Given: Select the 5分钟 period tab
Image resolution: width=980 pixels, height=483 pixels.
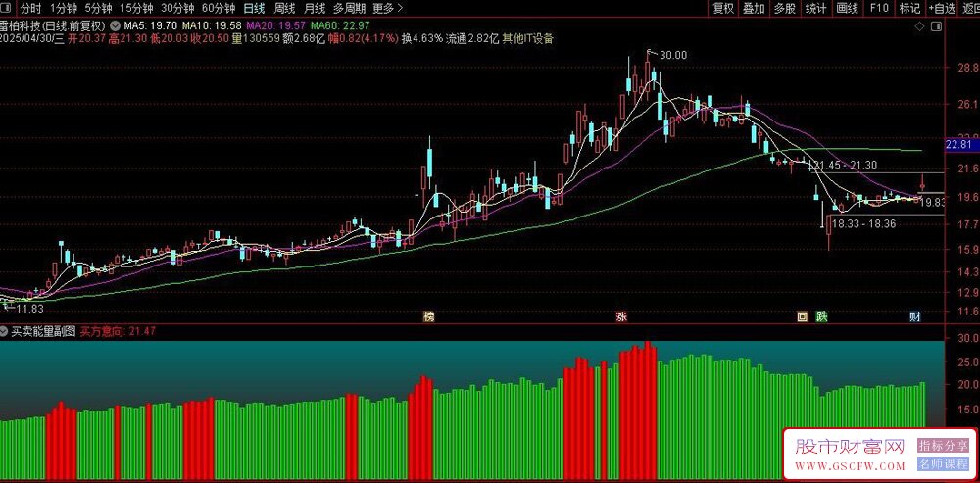Looking at the screenshot, I should coord(98,8).
